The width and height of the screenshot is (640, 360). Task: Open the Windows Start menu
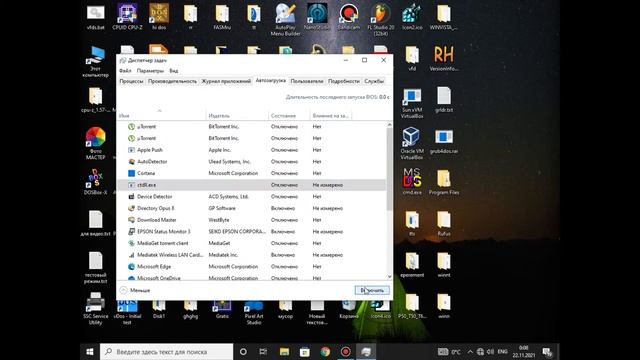pyautogui.click(x=90, y=351)
